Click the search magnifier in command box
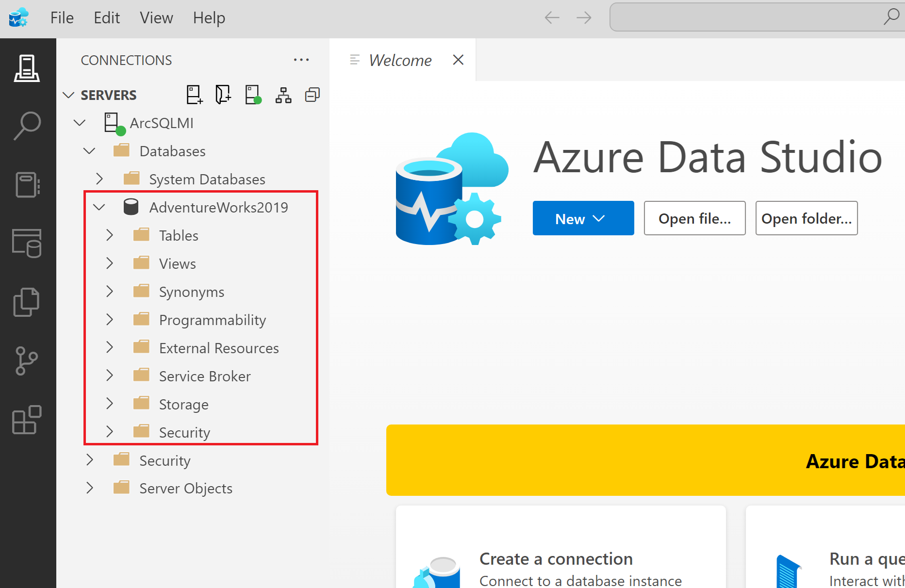Screen dimensions: 905x588 pos(892,16)
